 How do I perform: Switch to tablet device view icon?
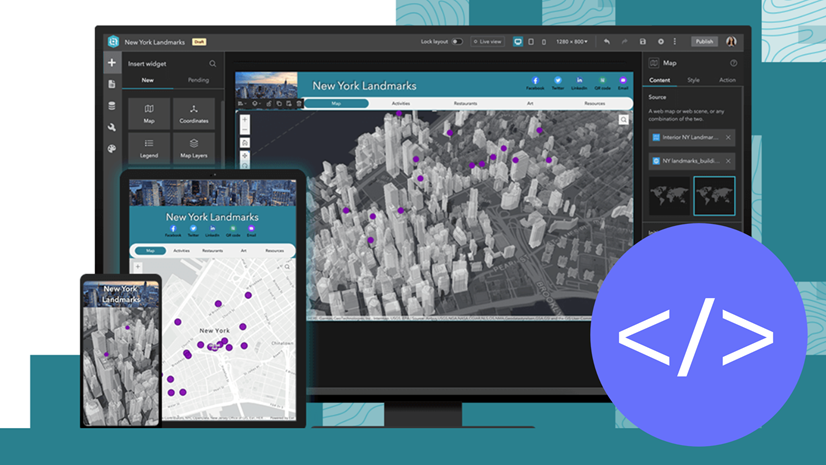point(531,42)
